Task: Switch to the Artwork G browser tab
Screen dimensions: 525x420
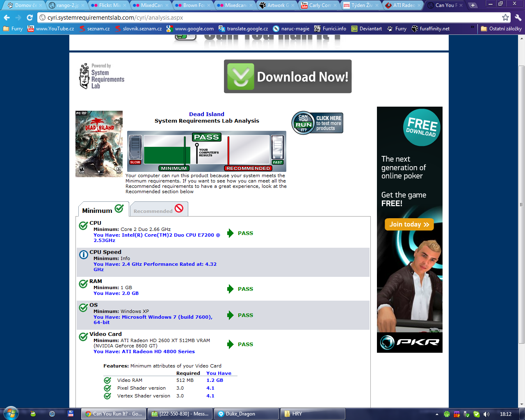Action: pyautogui.click(x=278, y=5)
